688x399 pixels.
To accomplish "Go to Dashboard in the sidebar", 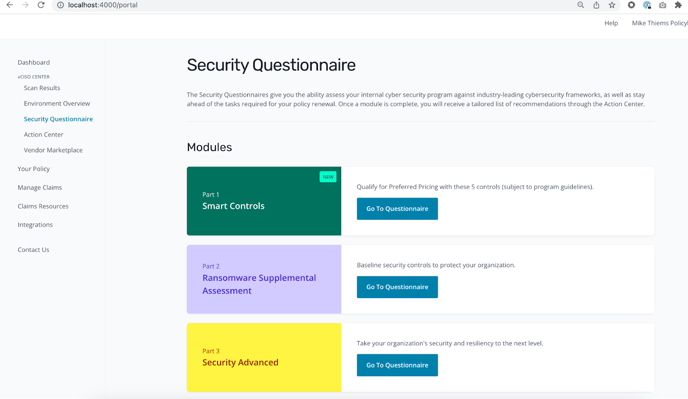I will 34,62.
